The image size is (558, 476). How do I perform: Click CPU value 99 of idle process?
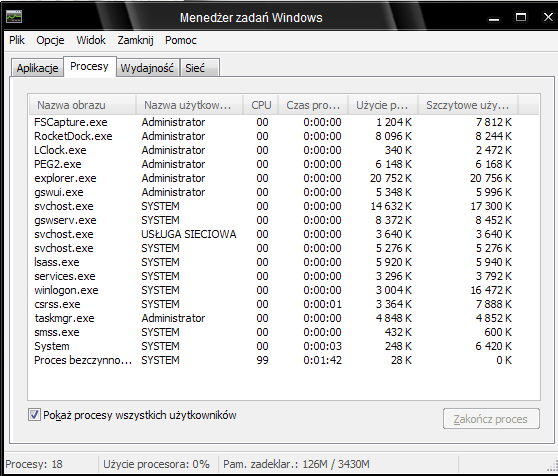[x=262, y=360]
